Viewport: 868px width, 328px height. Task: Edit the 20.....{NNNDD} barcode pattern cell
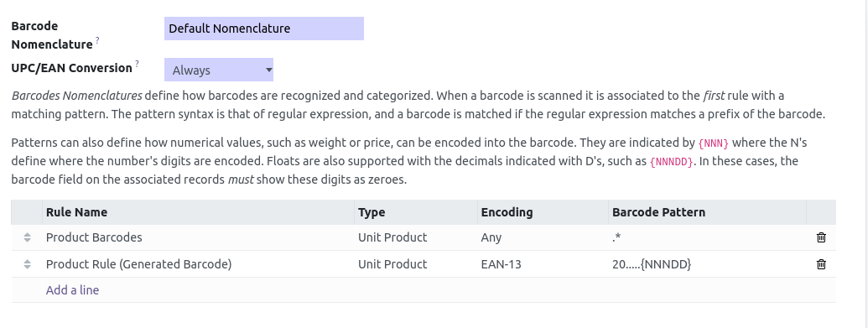click(x=708, y=263)
